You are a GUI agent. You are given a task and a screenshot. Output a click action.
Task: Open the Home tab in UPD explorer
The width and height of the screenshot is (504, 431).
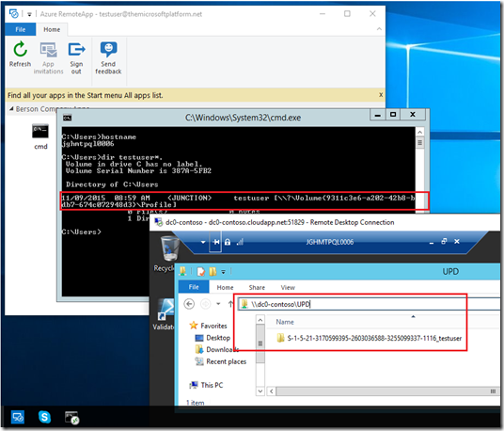tap(225, 287)
